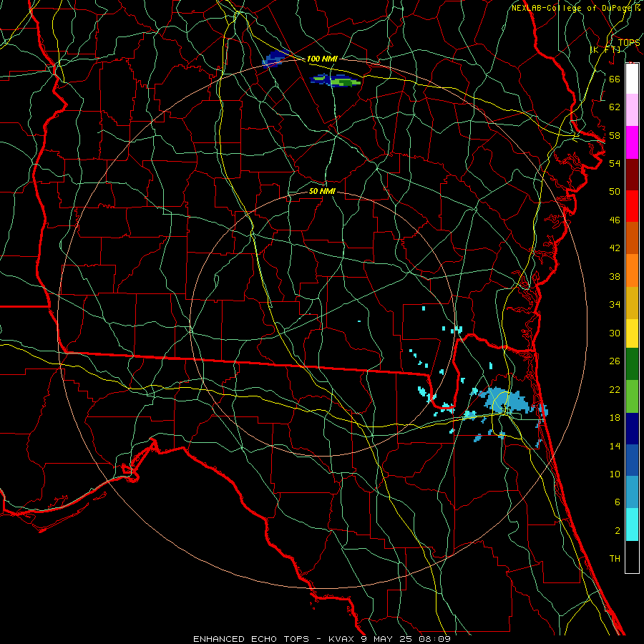Select the "62" scale label
644x644 pixels.
click(x=615, y=107)
